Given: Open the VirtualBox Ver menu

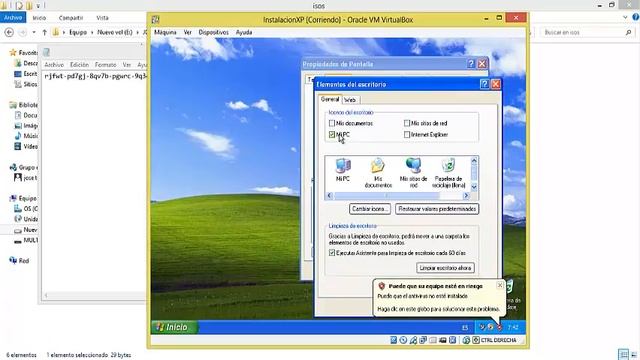Looking at the screenshot, I should (187, 32).
